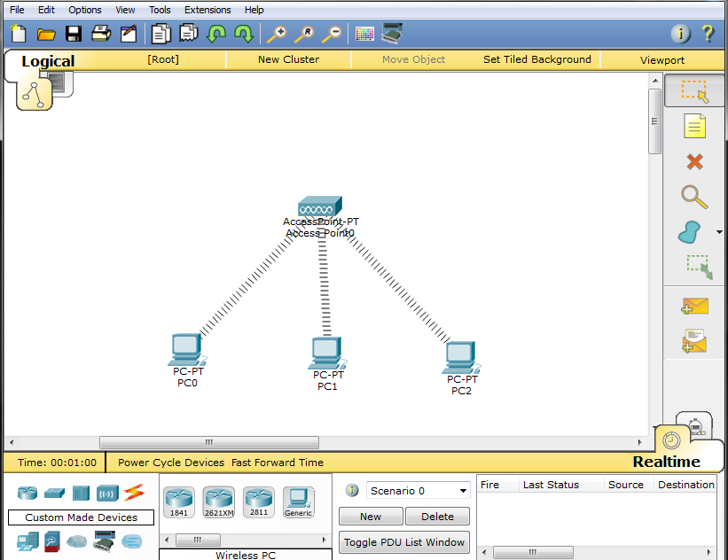Select PC0 on the canvas
The width and height of the screenshot is (728, 560).
pyautogui.click(x=186, y=349)
